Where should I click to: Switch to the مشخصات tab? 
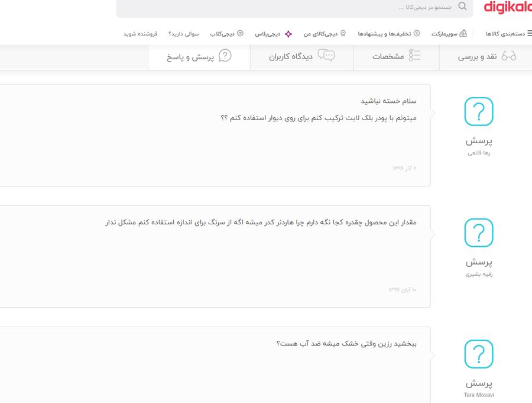click(396, 57)
